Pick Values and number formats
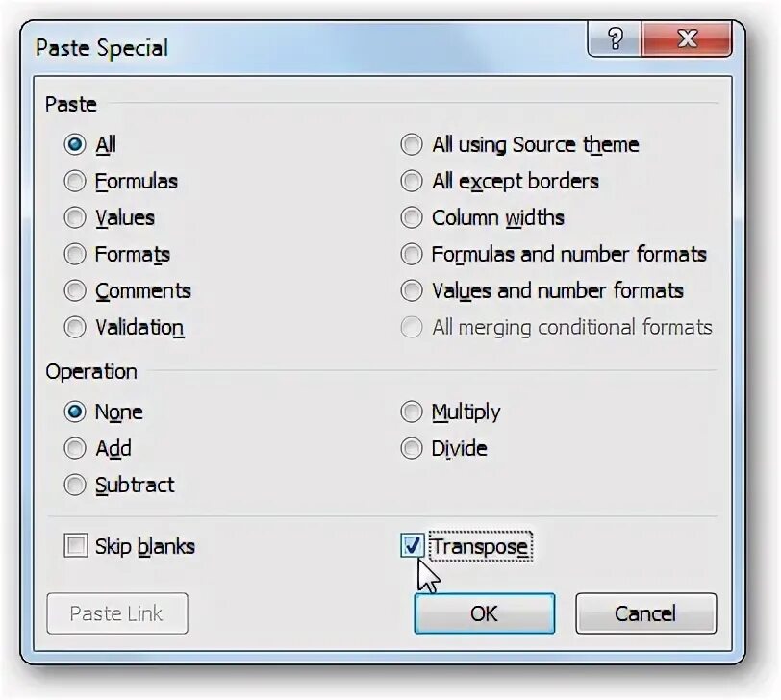Viewport: 781px width, 700px height. (412, 290)
